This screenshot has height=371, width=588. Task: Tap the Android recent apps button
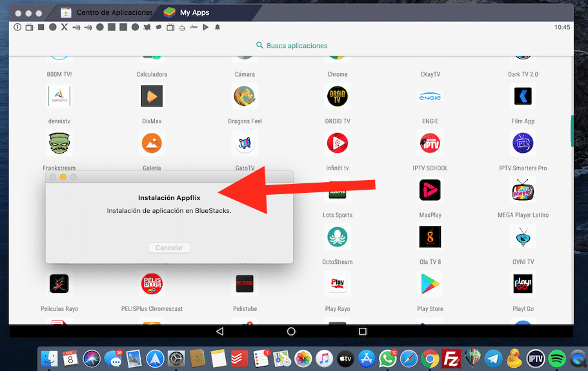pyautogui.click(x=362, y=331)
